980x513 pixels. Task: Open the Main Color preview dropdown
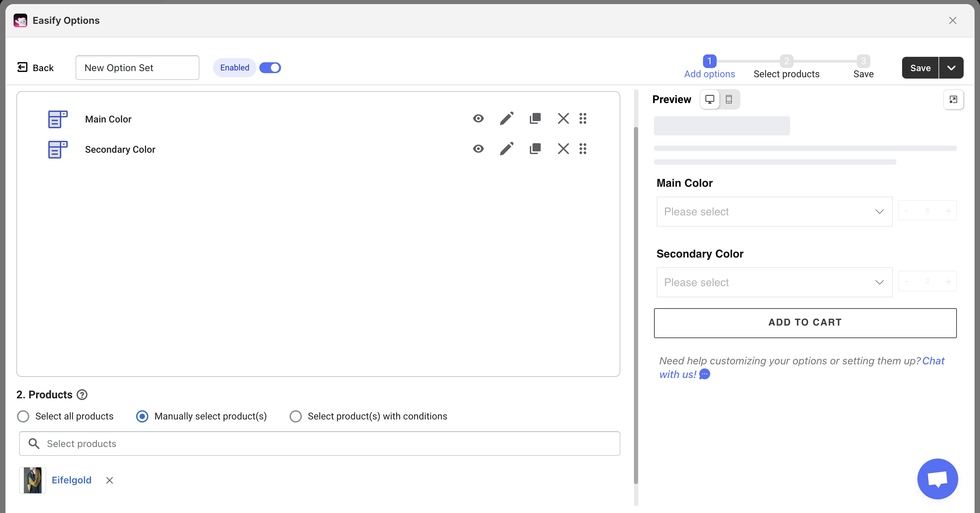pos(774,212)
